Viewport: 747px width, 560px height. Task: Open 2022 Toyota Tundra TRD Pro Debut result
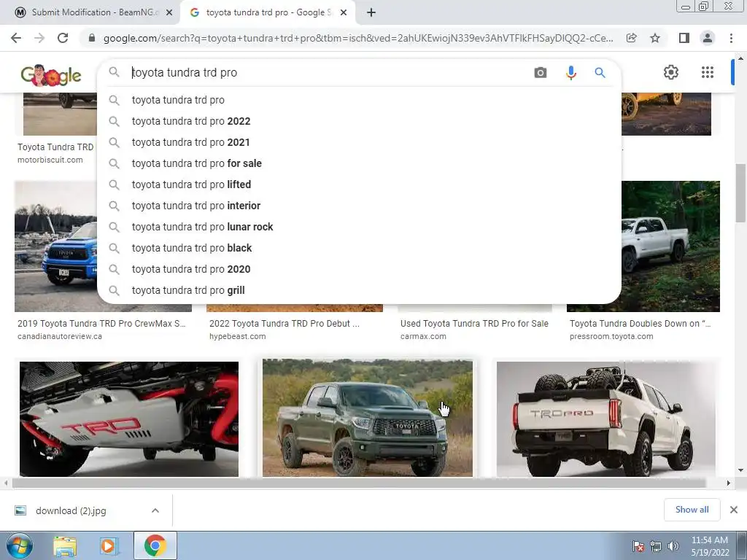pyautogui.click(x=285, y=323)
